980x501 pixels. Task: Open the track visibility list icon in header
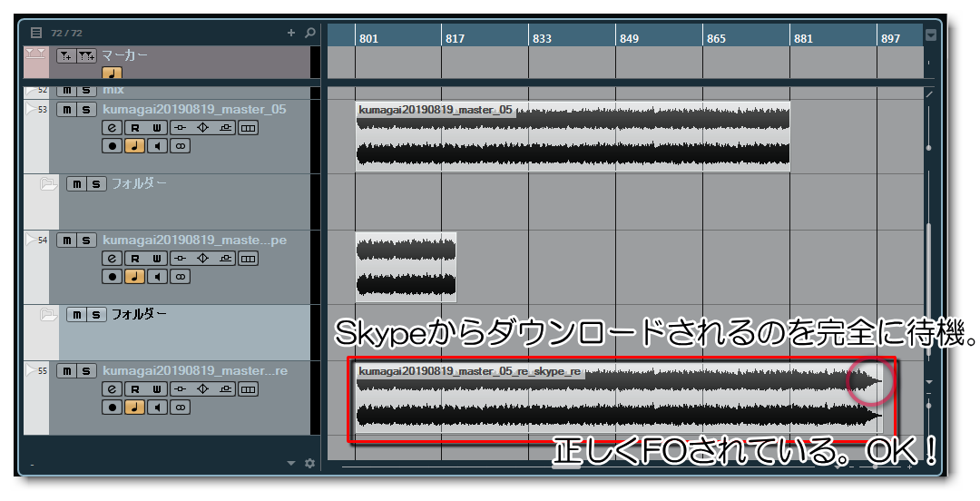tap(36, 33)
